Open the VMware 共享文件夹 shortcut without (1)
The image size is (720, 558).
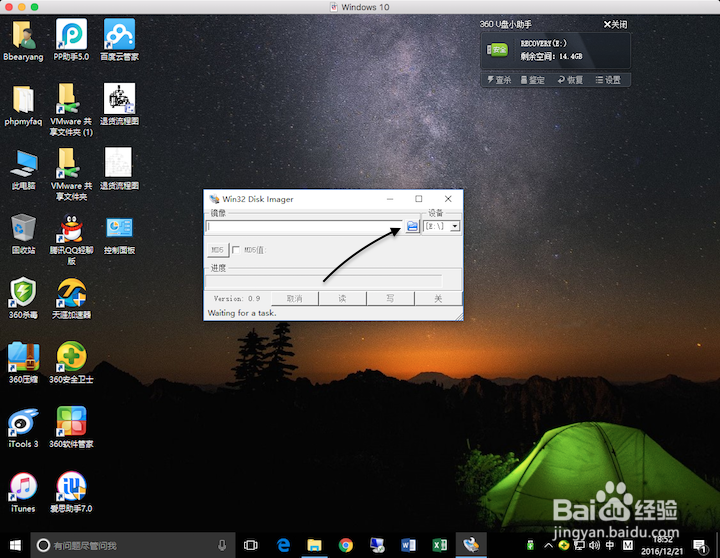[x=71, y=175]
